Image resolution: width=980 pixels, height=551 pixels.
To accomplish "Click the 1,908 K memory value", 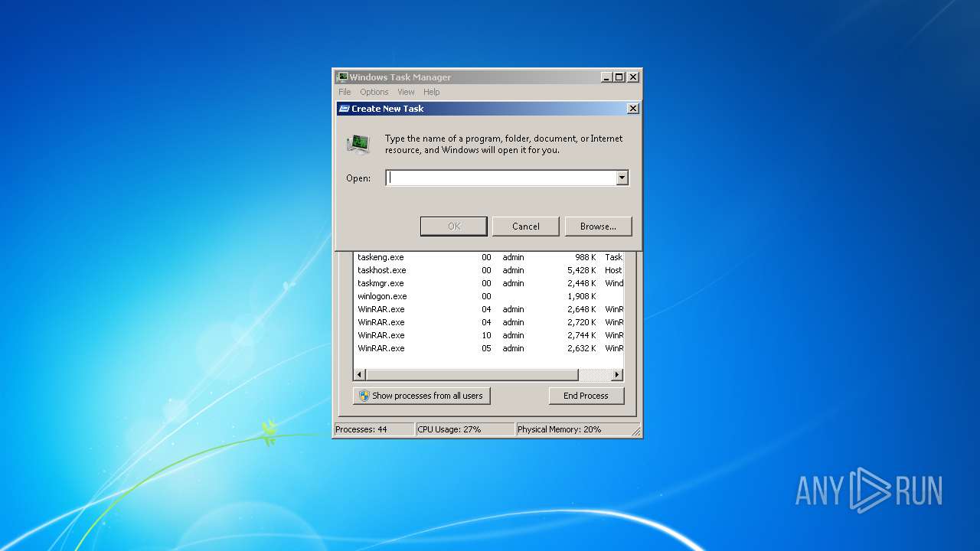I will point(581,296).
